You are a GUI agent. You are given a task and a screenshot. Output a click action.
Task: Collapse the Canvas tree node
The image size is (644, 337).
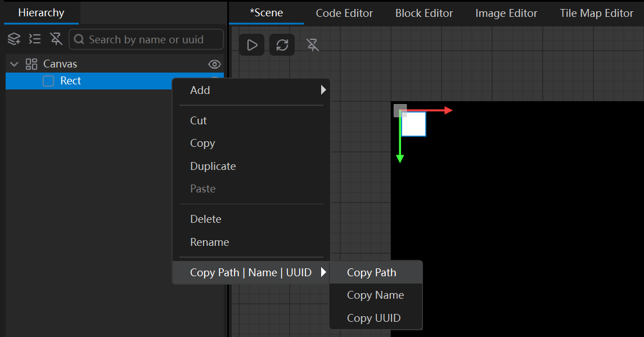click(x=15, y=64)
